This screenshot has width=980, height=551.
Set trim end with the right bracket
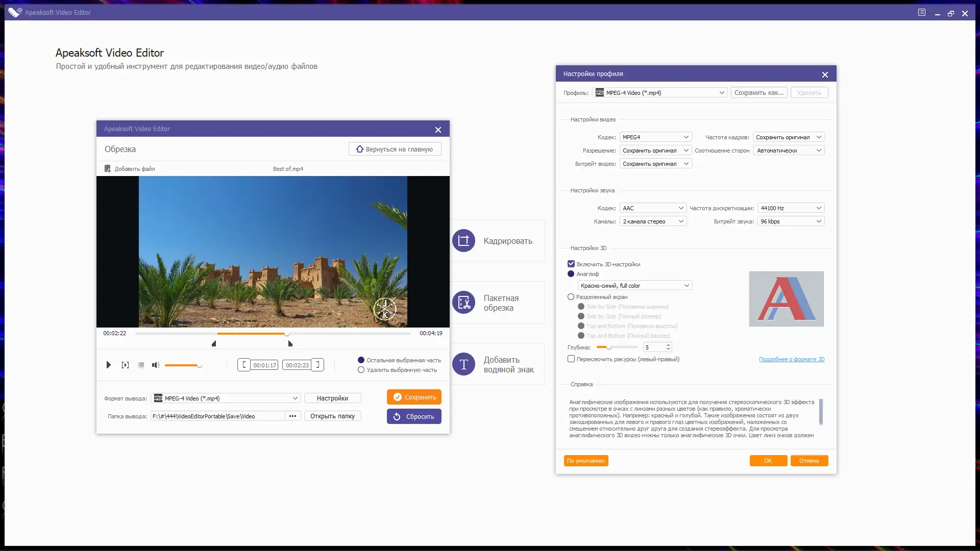[317, 365]
